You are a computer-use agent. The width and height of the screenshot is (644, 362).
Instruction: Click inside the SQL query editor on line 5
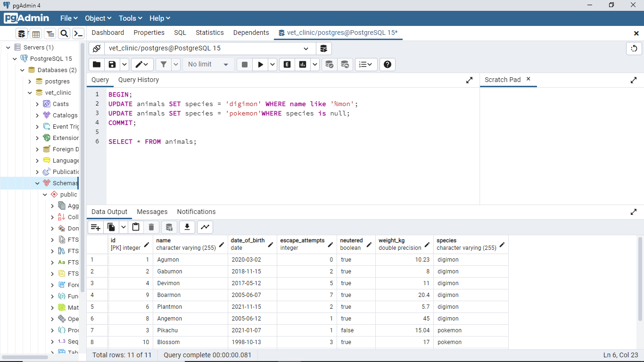(x=292, y=132)
